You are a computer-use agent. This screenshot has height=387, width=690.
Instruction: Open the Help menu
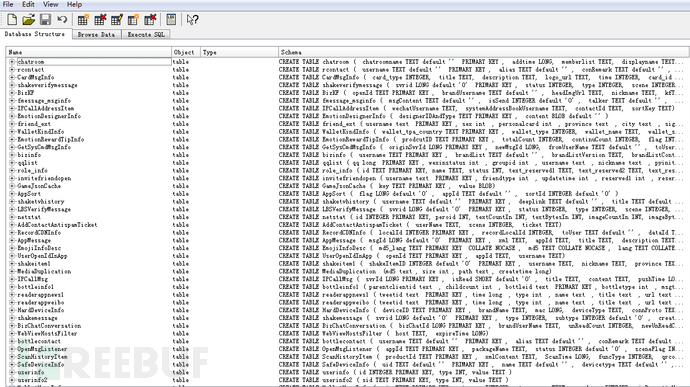point(74,4)
